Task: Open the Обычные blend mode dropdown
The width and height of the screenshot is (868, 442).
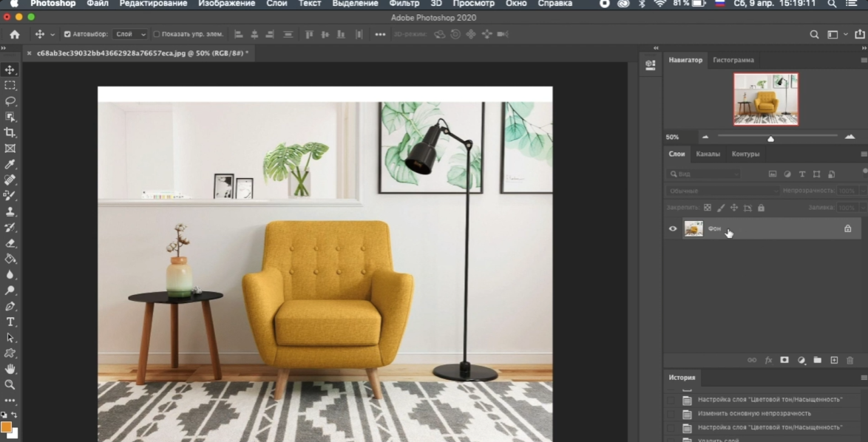Action: click(723, 191)
